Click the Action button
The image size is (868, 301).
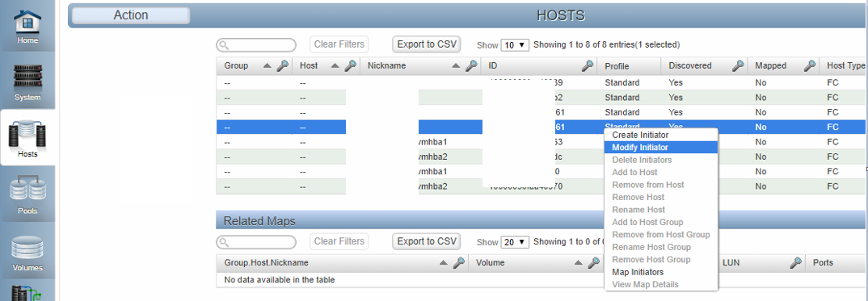tap(131, 15)
